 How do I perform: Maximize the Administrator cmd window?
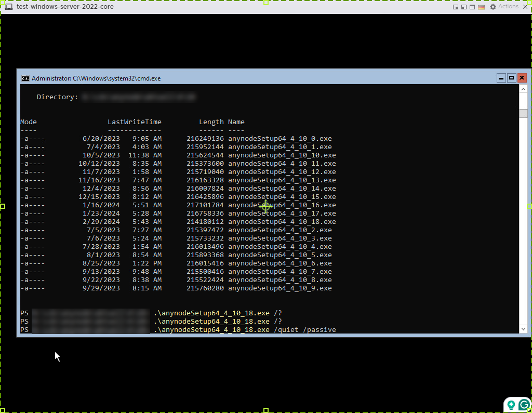(x=511, y=78)
